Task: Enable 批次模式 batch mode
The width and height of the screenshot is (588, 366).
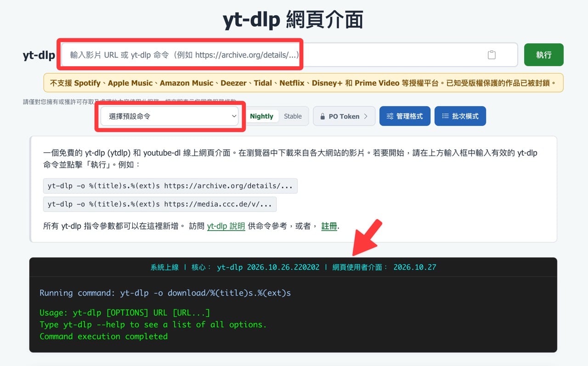Action: point(460,116)
